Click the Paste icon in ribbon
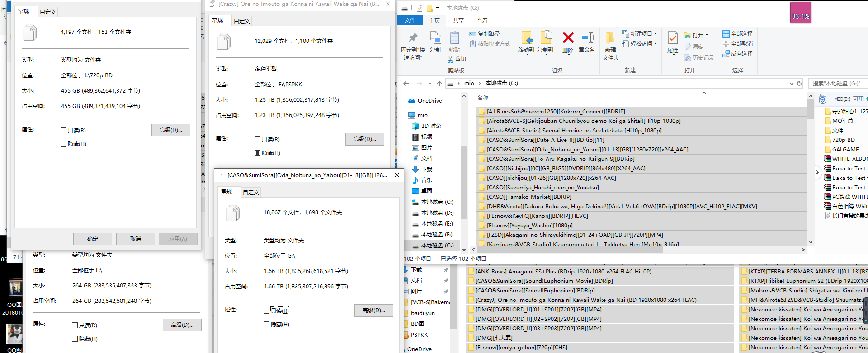Screen dimensions: 868x353 pos(454,38)
